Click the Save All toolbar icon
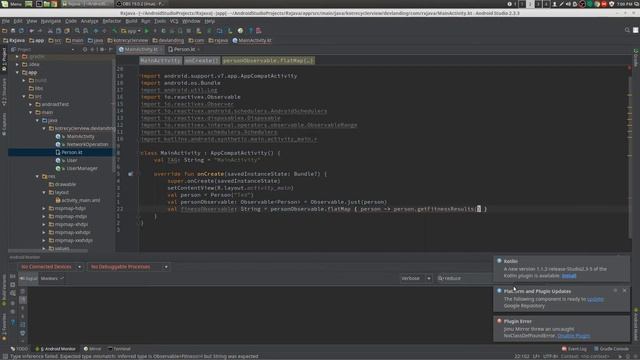 point(13,31)
